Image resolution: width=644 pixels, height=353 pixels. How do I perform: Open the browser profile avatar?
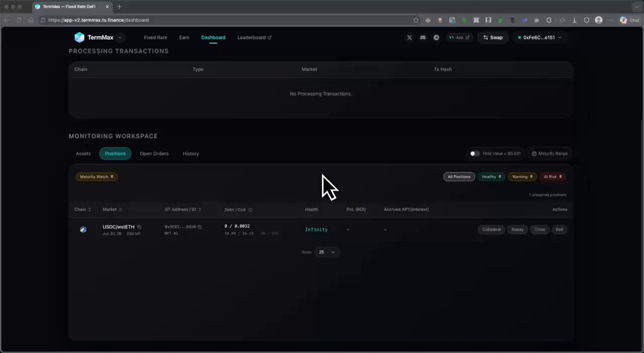click(598, 20)
